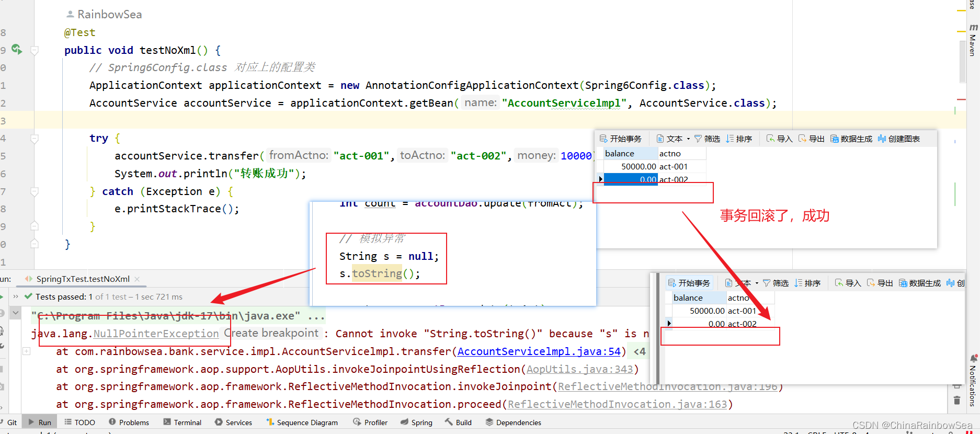Open the Dependencies tool window

coord(513,422)
